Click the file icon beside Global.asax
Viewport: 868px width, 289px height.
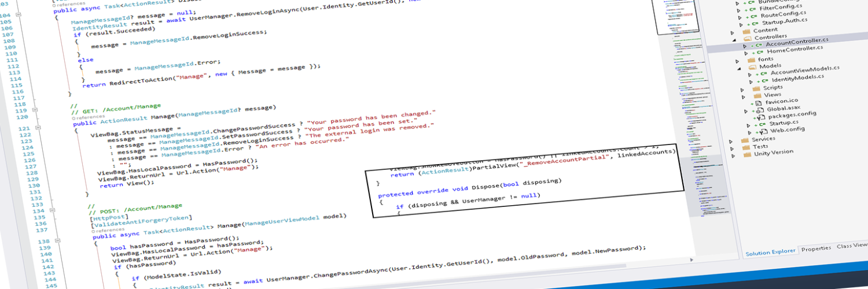click(x=760, y=110)
